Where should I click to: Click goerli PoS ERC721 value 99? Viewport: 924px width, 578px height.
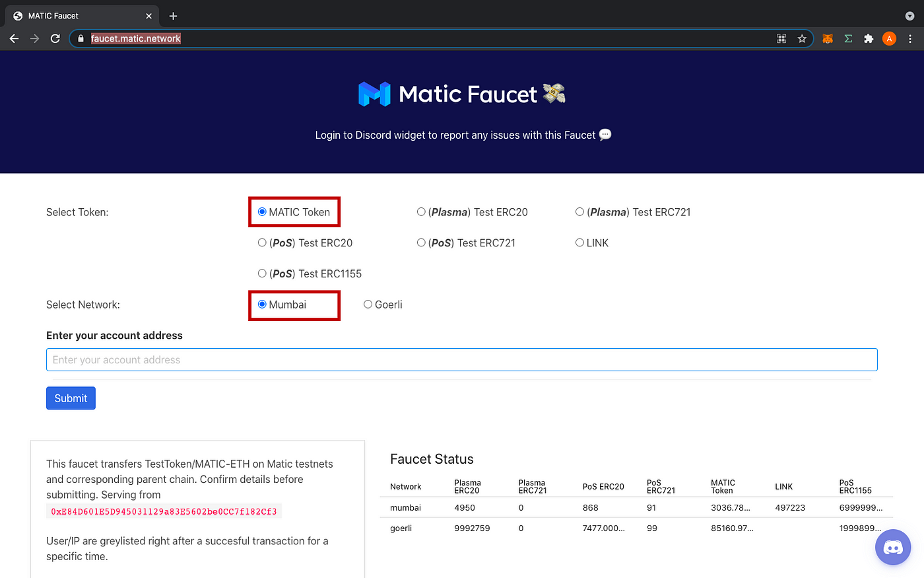pos(652,528)
